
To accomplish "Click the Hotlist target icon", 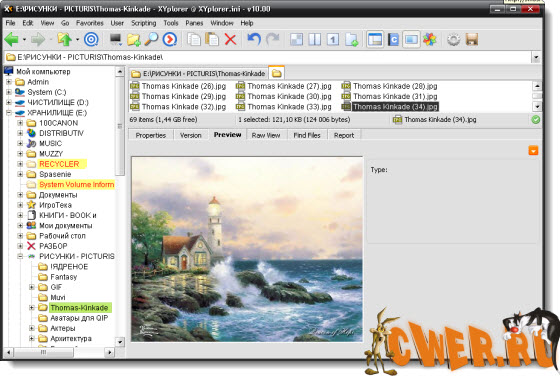I will click(91, 39).
